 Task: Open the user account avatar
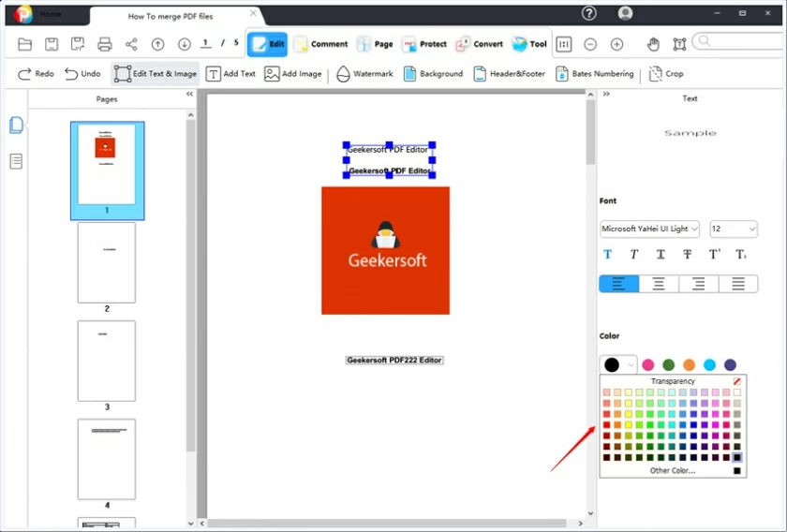(x=625, y=13)
